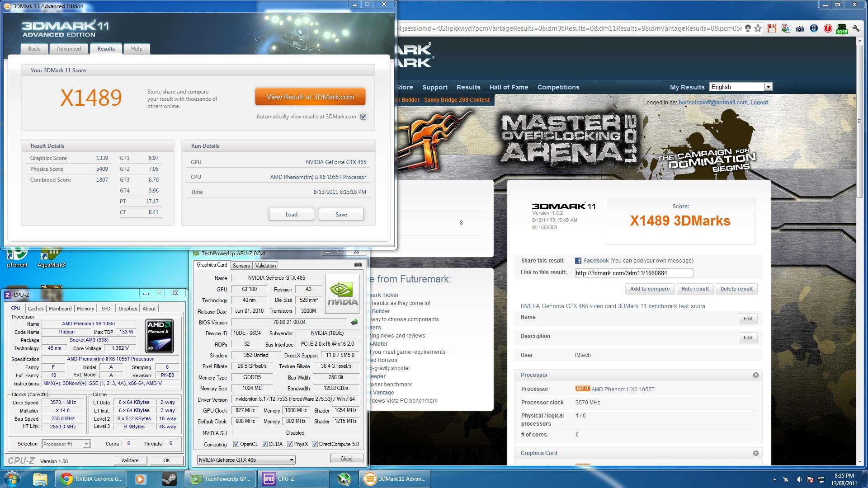Screen dimensions: 868x488
Task: Click the UTC 1015 clock extension icon
Action: coord(842,29)
